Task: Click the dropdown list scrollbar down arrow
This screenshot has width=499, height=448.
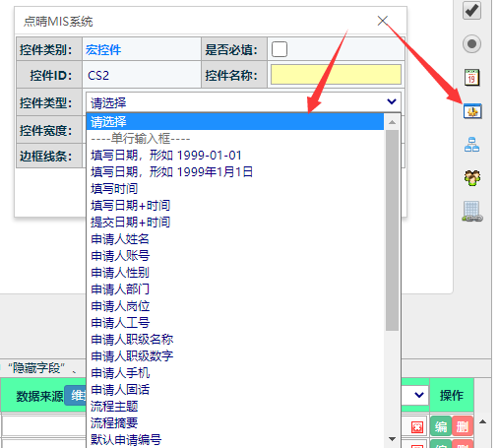Action: 392,439
